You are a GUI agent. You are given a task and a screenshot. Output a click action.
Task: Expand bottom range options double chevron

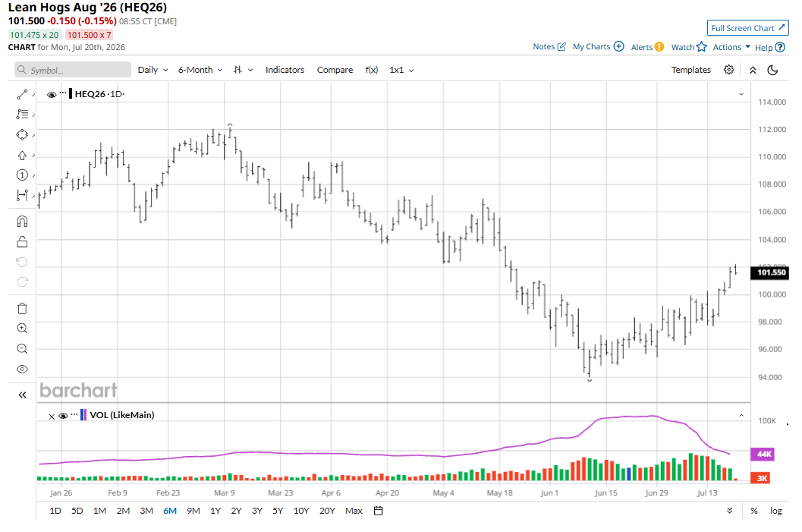[730, 511]
